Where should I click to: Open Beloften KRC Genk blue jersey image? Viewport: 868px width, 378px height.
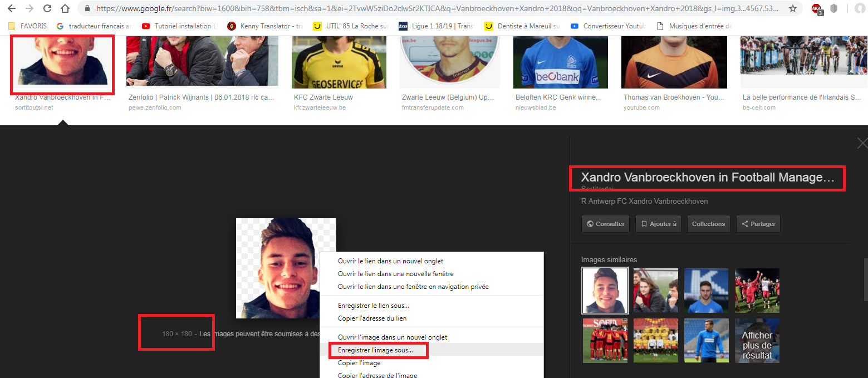point(561,62)
